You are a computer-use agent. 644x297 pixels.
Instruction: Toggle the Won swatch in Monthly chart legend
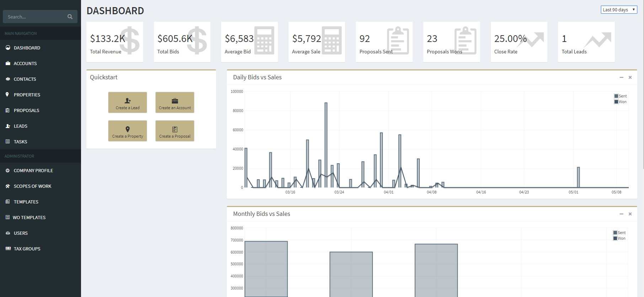[x=615, y=238]
